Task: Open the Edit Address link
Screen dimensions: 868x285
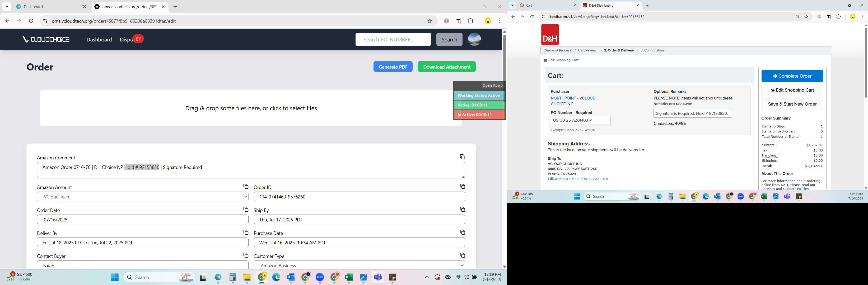Action: click(558, 179)
